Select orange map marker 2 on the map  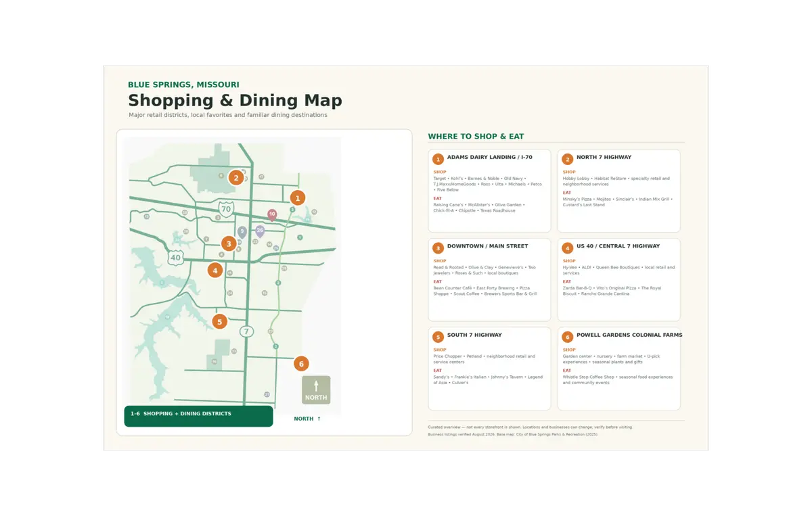click(x=235, y=178)
